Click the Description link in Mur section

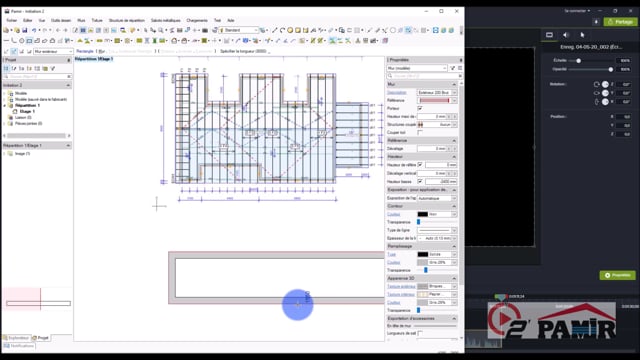click(397, 93)
